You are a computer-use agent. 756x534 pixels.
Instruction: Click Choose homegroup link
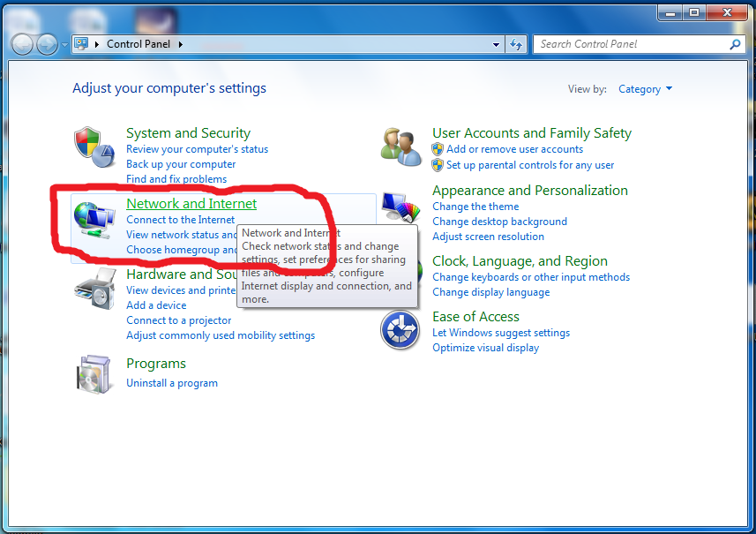click(x=182, y=250)
